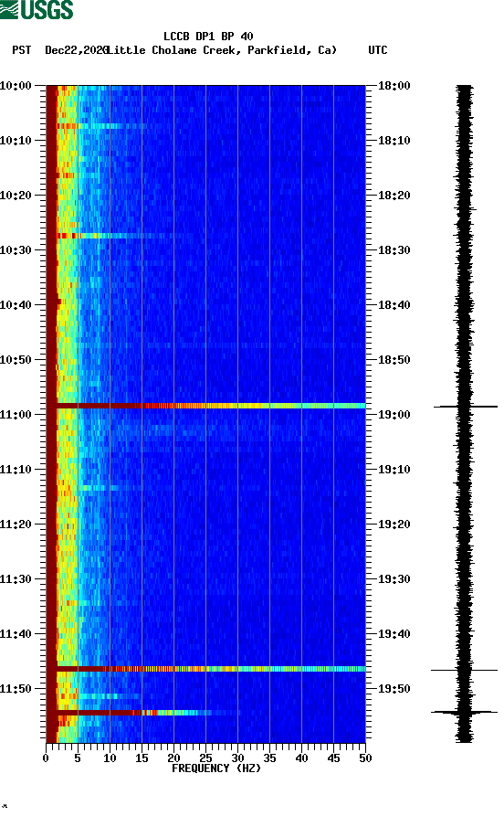The image size is (504, 816).
Task: Click the 50 Hz frequency axis tick label
Action: [365, 758]
